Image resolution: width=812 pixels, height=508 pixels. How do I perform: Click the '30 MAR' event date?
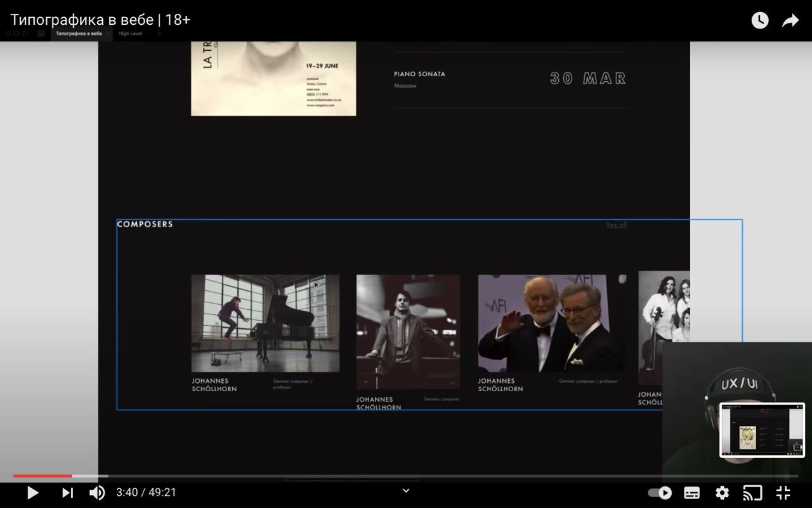pos(588,78)
